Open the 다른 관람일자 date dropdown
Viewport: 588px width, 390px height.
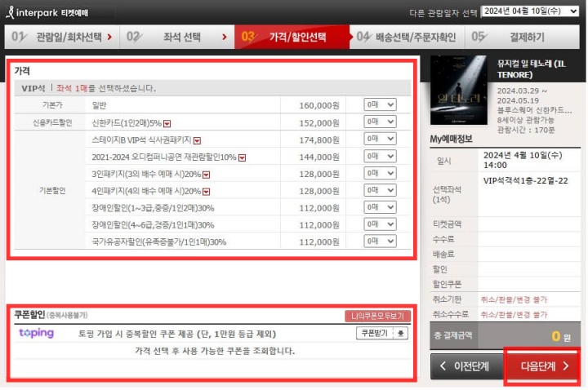530,11
